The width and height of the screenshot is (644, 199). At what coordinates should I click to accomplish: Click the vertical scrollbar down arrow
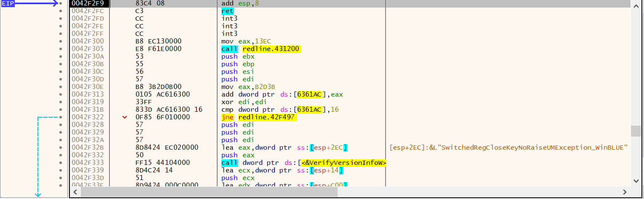pyautogui.click(x=636, y=181)
